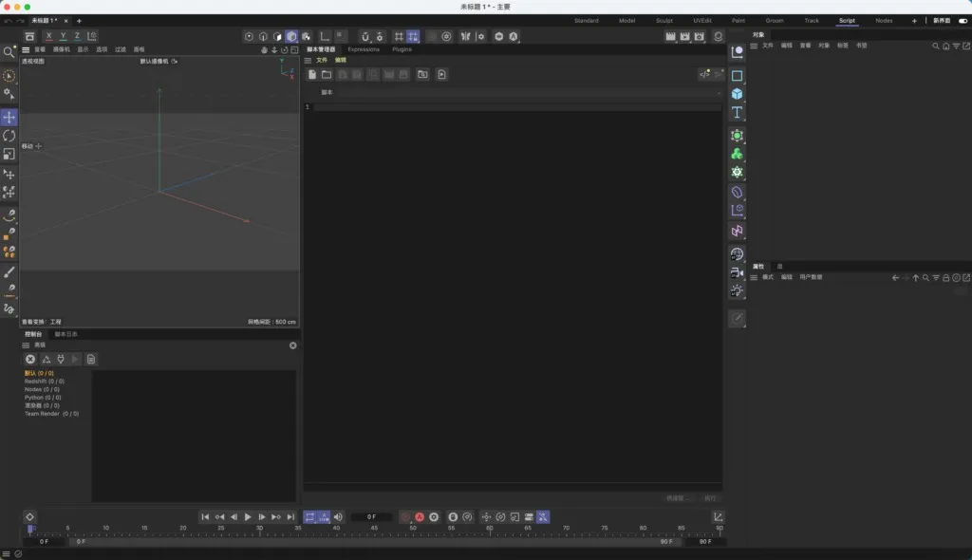Click the current frame 0 F field
Viewport: 972px width, 560px height.
(371, 516)
